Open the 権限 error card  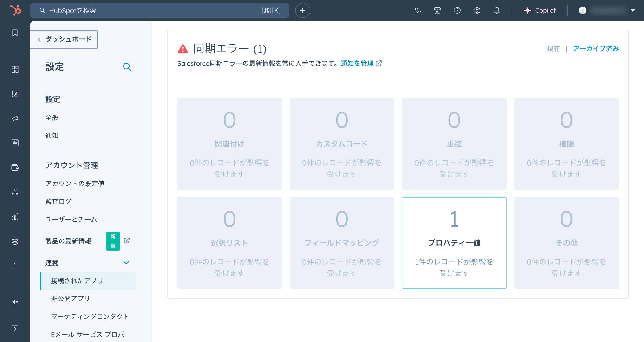(566, 144)
